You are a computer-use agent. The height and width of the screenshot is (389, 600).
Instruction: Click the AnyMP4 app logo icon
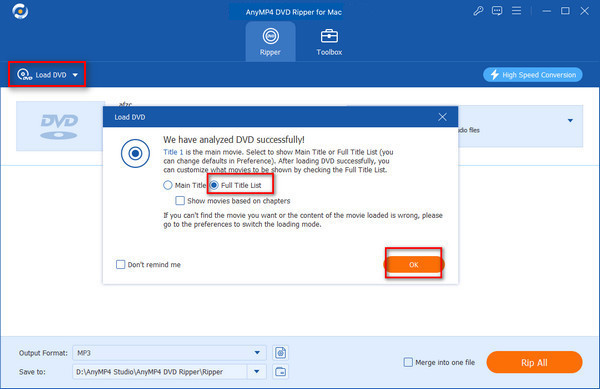20,11
